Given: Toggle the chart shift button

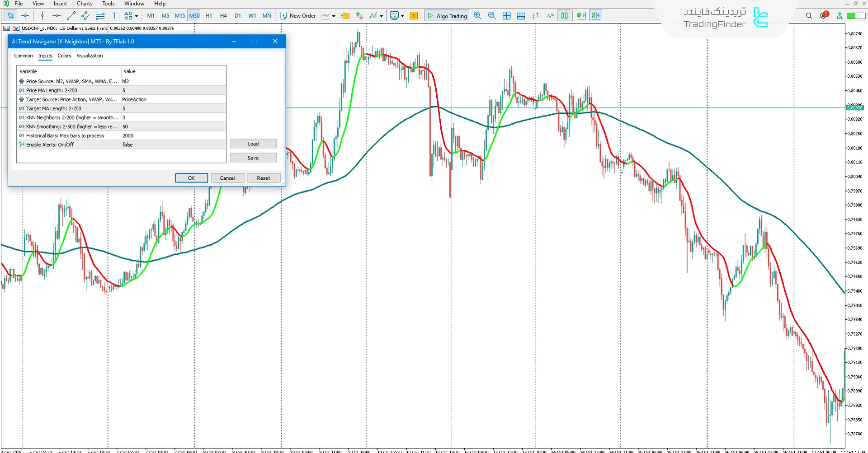Looking at the screenshot, I should (596, 16).
